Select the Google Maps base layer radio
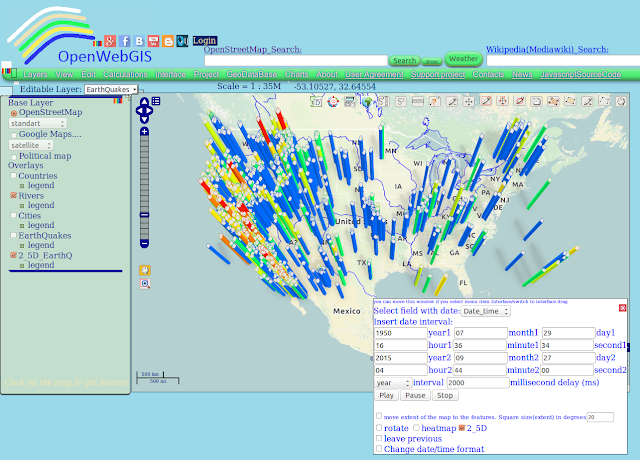This screenshot has height=460, width=640. 14,135
